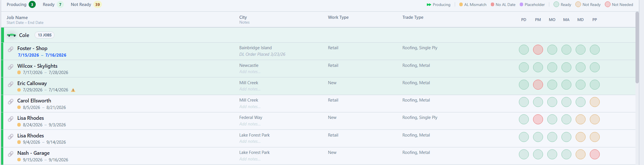The width and height of the screenshot is (644, 165).
Task: Click the PM column header
Action: point(538,20)
